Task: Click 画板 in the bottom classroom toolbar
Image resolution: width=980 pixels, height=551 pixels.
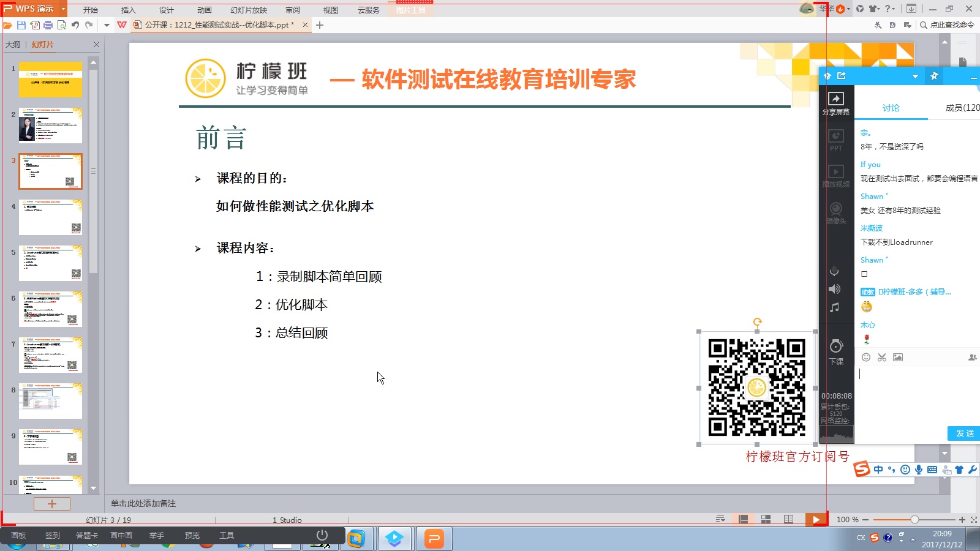Action: 18,535
